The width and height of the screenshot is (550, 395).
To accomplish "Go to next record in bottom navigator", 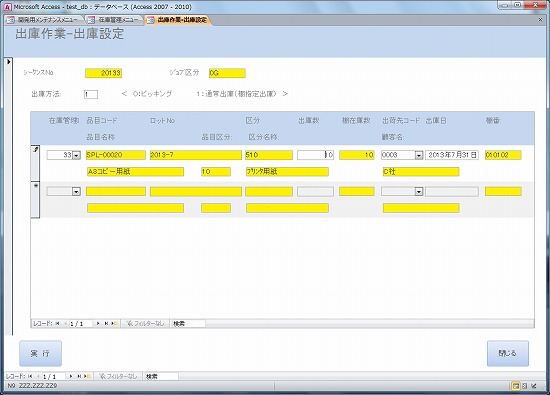I will tap(71, 376).
